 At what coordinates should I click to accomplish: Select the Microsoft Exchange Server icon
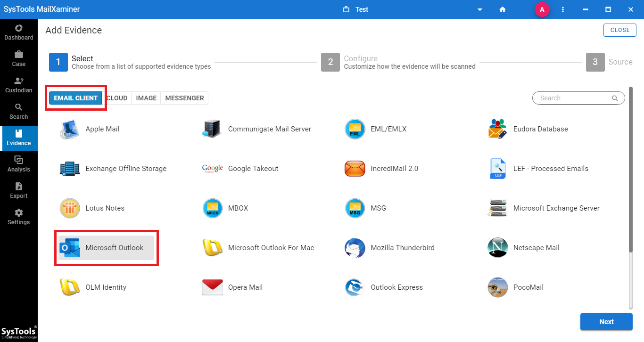click(x=497, y=208)
